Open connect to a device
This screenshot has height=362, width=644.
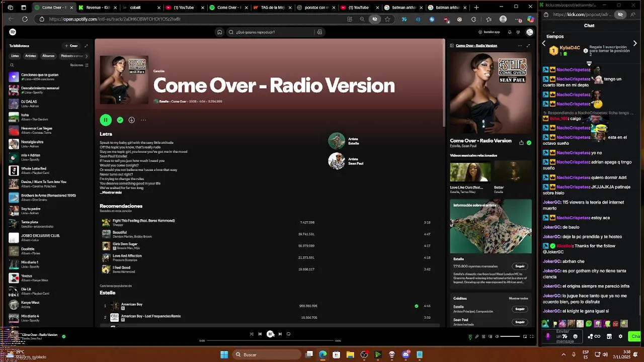tap(490, 336)
